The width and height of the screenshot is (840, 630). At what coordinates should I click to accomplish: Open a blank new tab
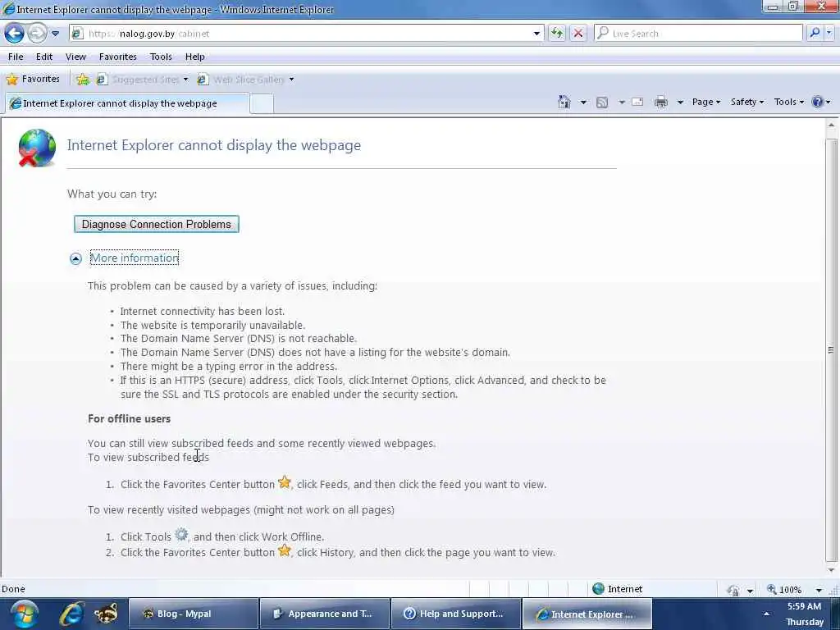262,103
